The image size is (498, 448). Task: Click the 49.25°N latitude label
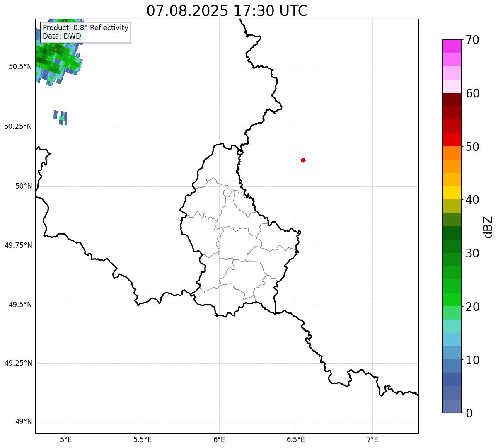[18, 363]
